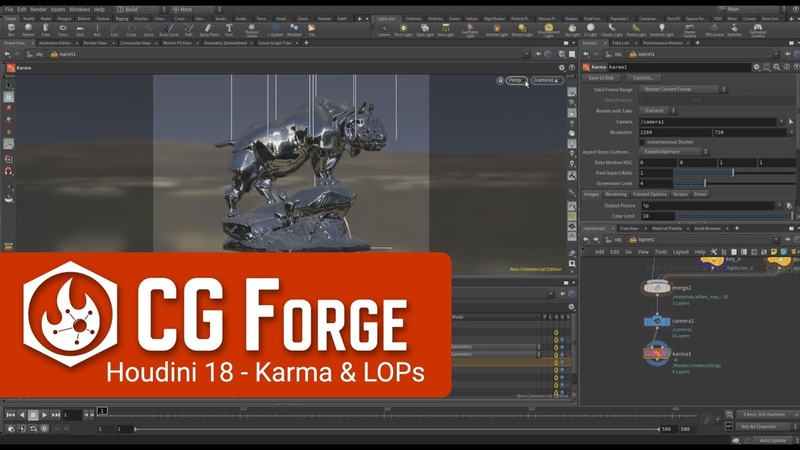This screenshot has height=450, width=800.
Task: Click Key All Channels button
Action: pos(764,427)
